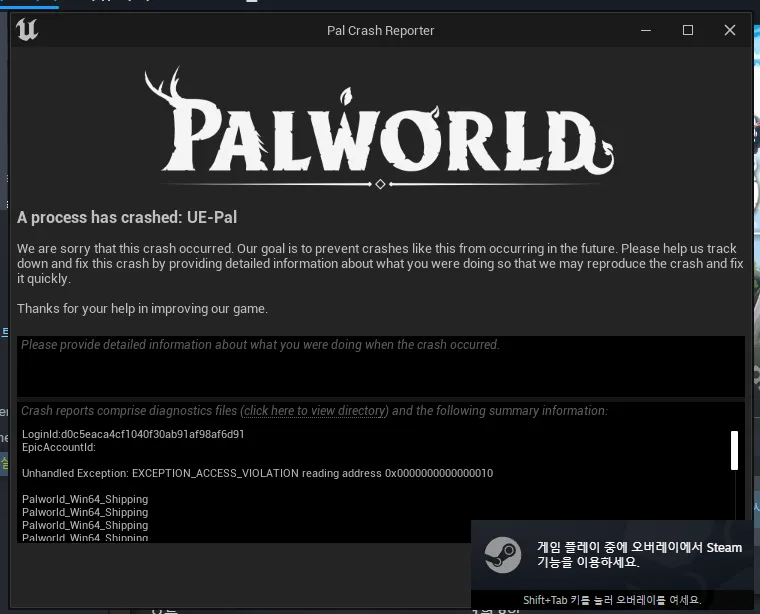Screen dimensions: 760x614
Task: Click 'A process has crashed: UE-Pal' heading
Action: (127, 217)
